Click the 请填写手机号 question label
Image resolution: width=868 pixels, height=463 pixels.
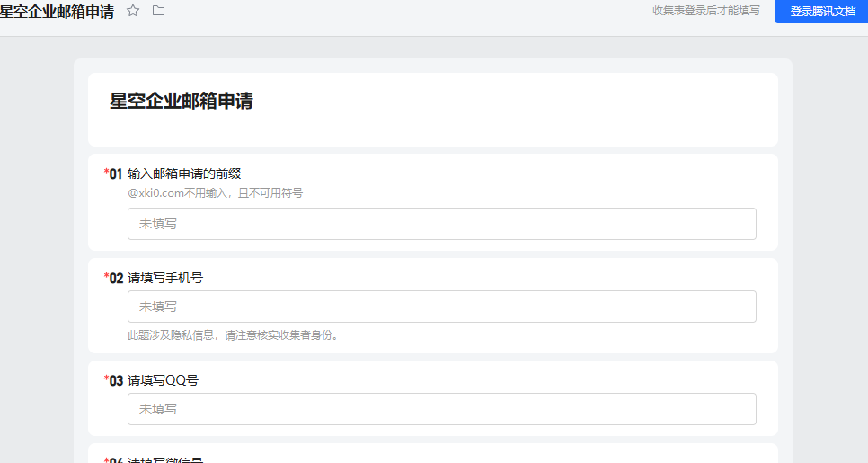coord(165,278)
